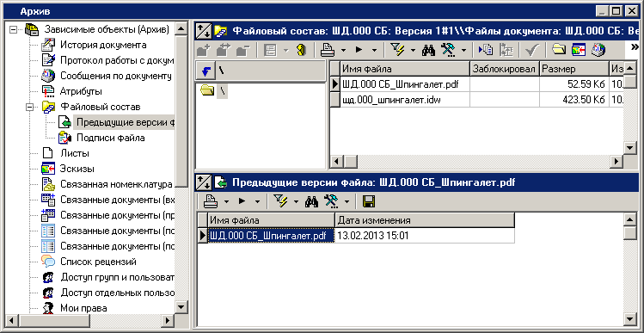Collapse the Файловый состав tree node
This screenshot has width=644, height=333.
(x=29, y=107)
